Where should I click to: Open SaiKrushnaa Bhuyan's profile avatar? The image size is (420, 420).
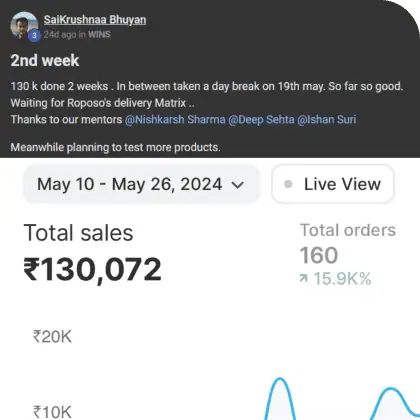click(24, 26)
